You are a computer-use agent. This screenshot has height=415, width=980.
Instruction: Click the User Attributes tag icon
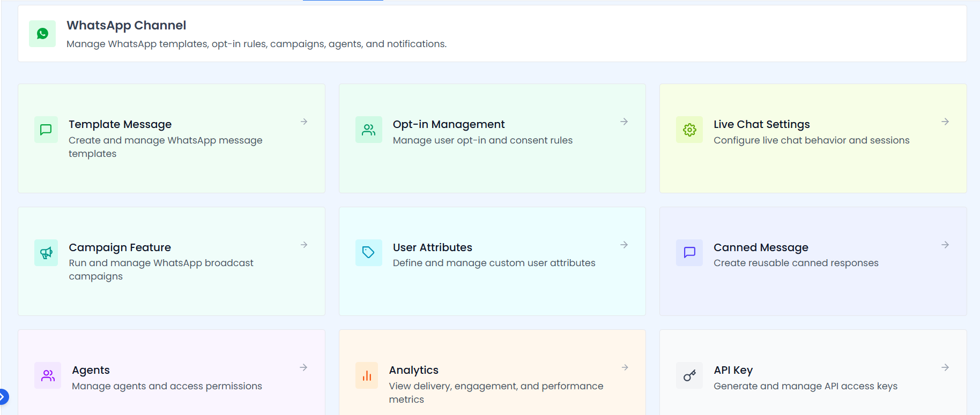pos(368,253)
